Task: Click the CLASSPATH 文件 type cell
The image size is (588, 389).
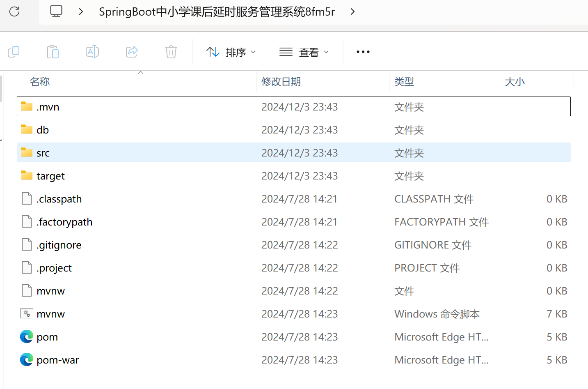Action: (434, 199)
